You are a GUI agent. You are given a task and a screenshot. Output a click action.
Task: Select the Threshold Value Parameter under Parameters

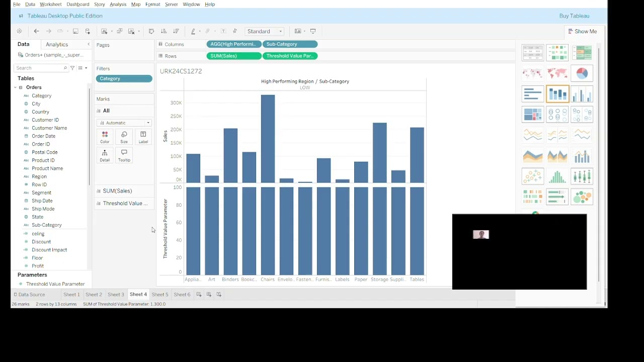(x=55, y=284)
